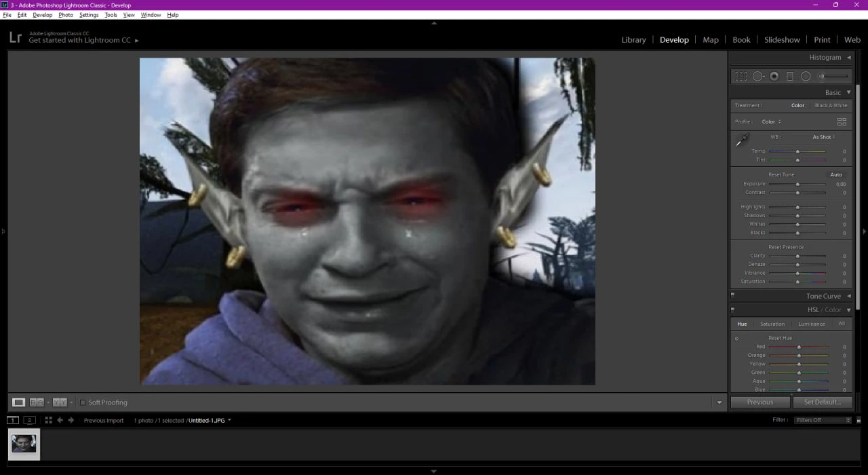This screenshot has height=475, width=868.
Task: Activate the HSL targeted adjustment tool
Action: pos(736,338)
